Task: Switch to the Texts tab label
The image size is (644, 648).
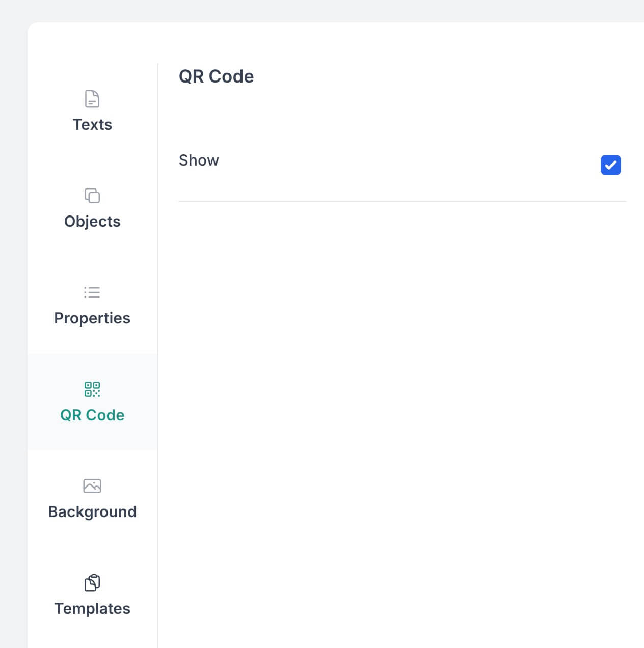Action: (92, 125)
